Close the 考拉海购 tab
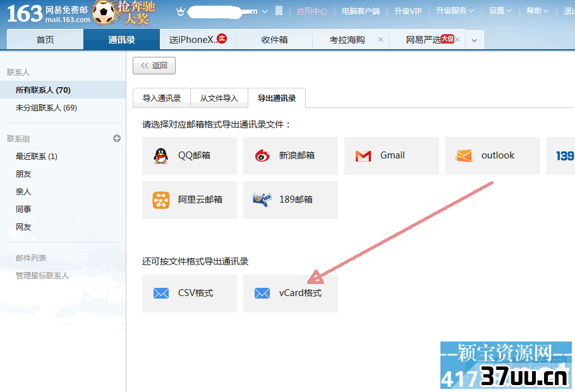The image size is (575, 392). [380, 40]
